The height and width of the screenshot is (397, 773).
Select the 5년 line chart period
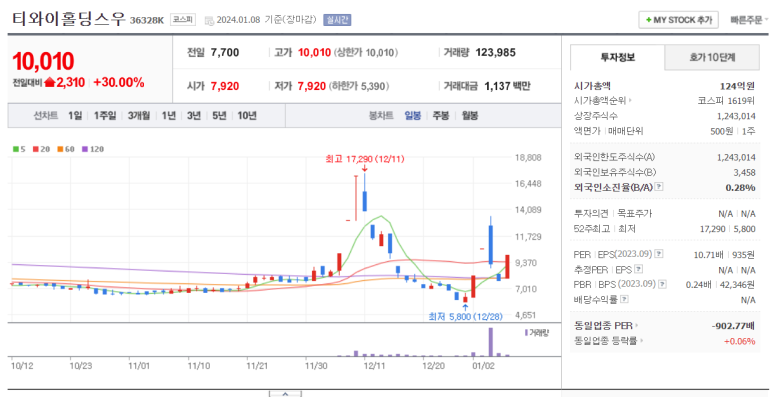(219, 116)
